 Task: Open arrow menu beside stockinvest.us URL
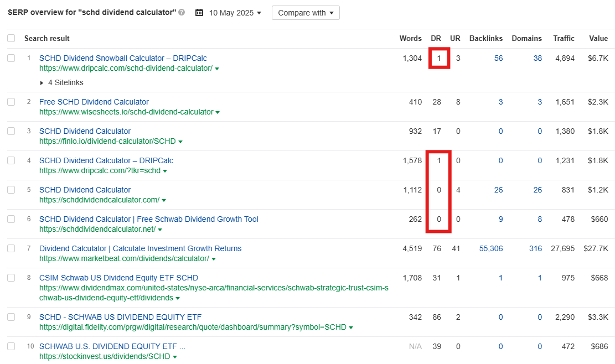tap(175, 357)
